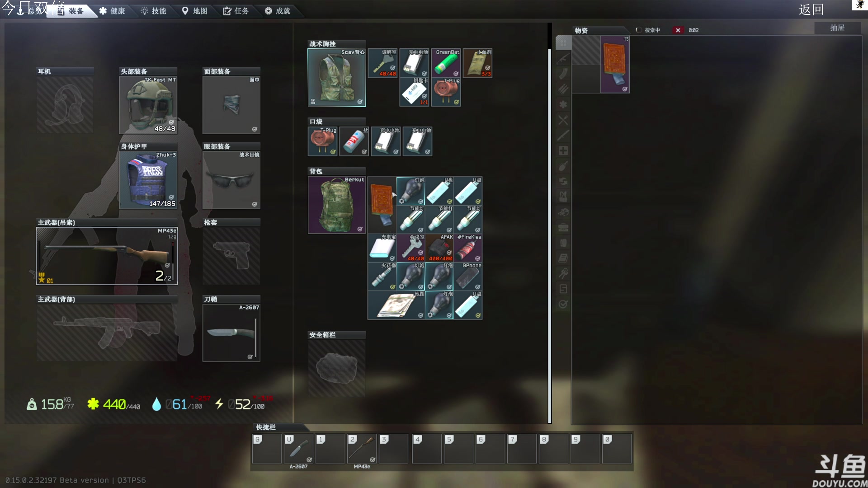Cancel the searching with red X
The image size is (868, 488).
tap(678, 30)
